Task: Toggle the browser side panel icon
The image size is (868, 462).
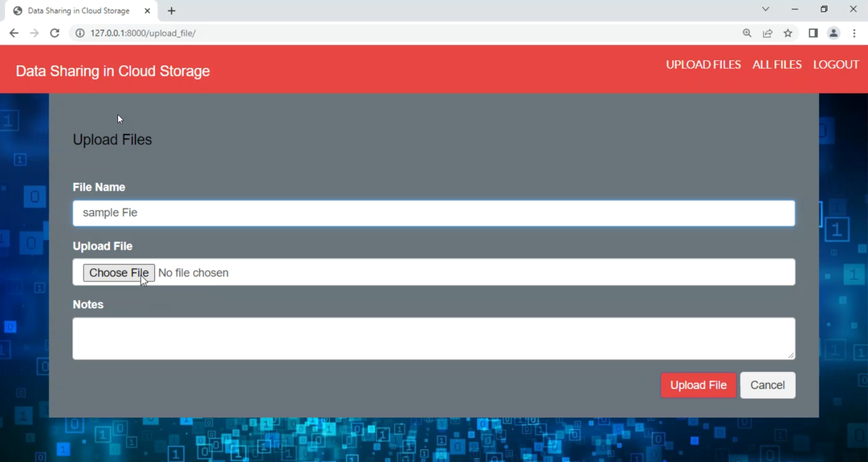Action: tap(813, 33)
